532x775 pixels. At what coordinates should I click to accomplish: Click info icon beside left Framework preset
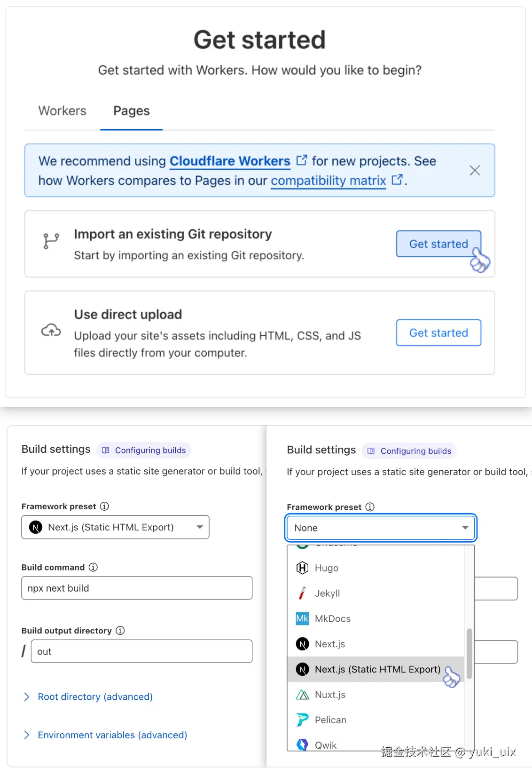click(104, 506)
